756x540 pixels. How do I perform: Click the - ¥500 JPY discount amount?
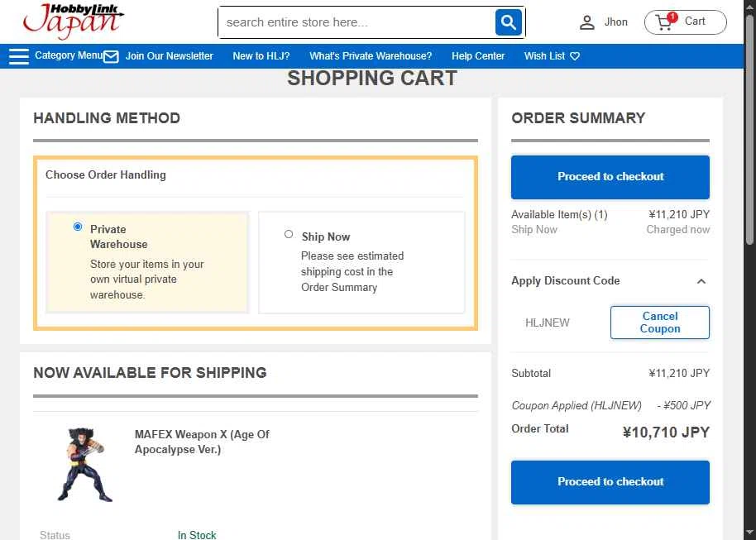[x=684, y=405]
